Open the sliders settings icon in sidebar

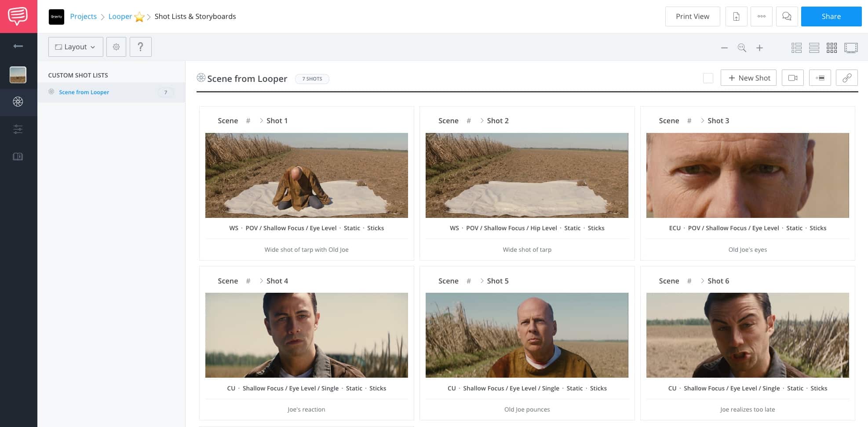coord(18,129)
